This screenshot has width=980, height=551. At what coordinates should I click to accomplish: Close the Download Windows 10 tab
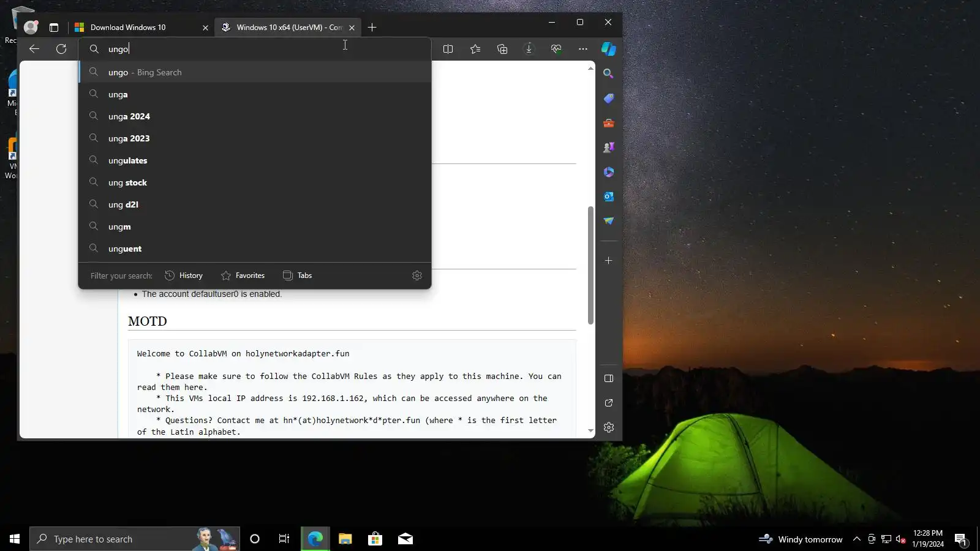205,28
